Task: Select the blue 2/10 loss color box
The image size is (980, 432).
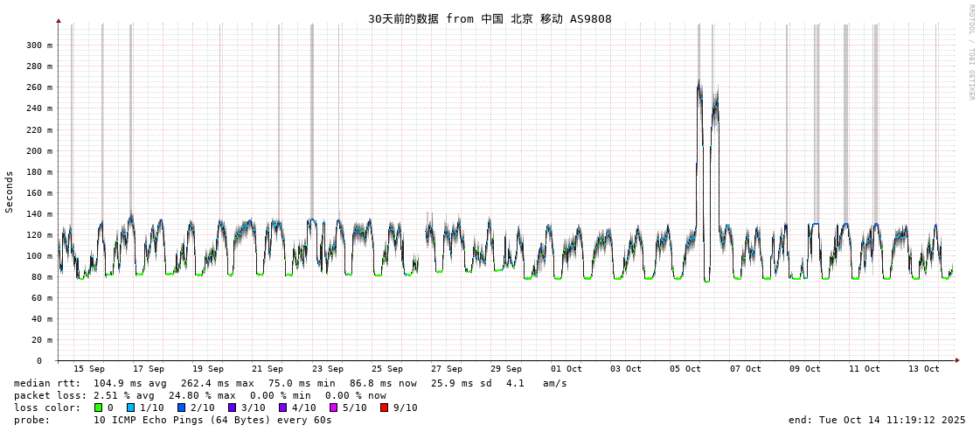Action: tap(181, 408)
